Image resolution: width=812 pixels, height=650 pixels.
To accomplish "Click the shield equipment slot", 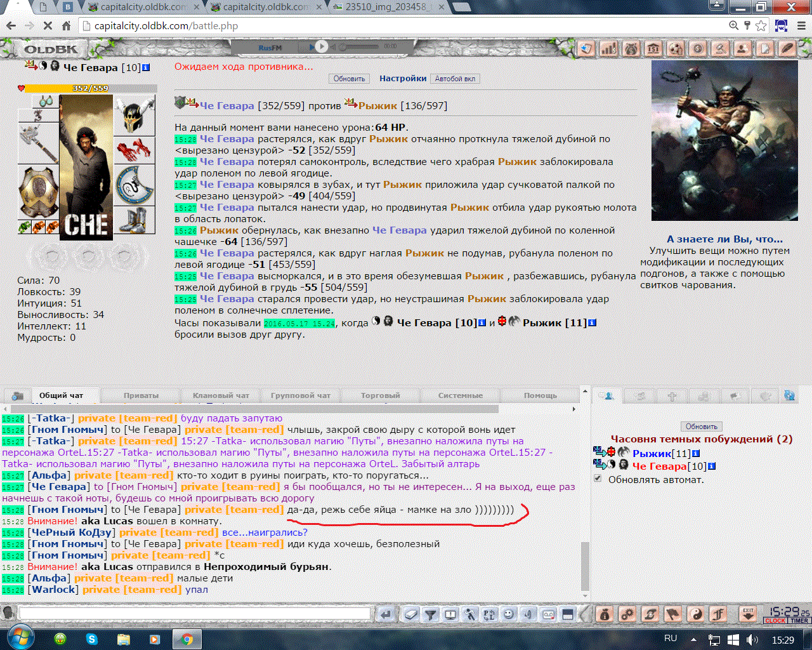I will click(134, 185).
